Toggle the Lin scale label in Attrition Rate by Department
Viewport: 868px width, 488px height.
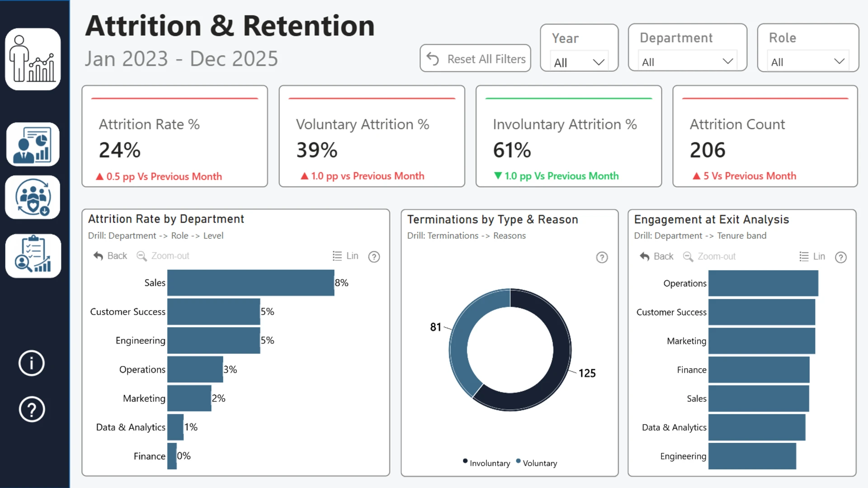pos(352,256)
